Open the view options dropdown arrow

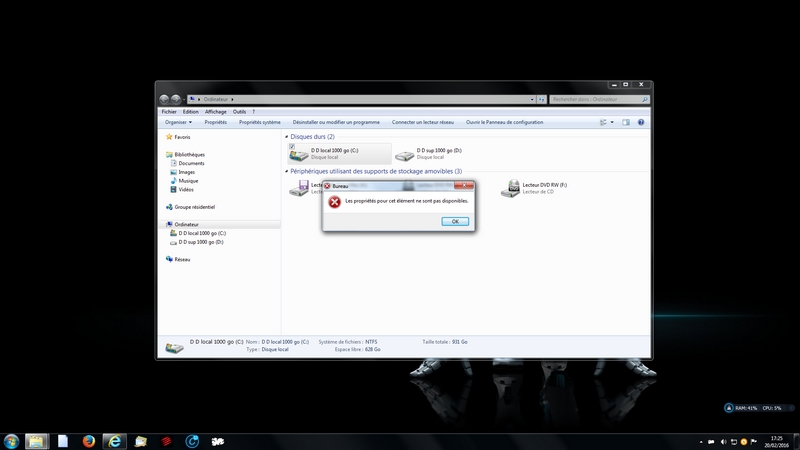pos(612,122)
